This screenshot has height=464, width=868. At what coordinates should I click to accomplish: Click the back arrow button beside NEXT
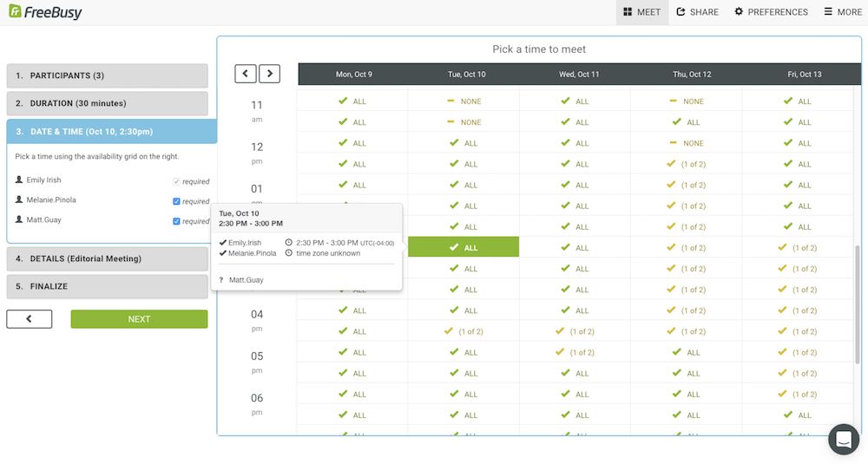pos(30,319)
